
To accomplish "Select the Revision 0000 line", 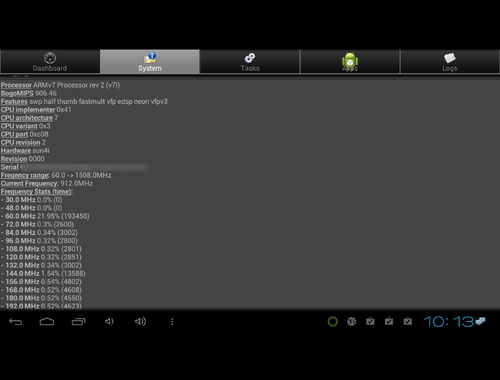I will [x=23, y=159].
